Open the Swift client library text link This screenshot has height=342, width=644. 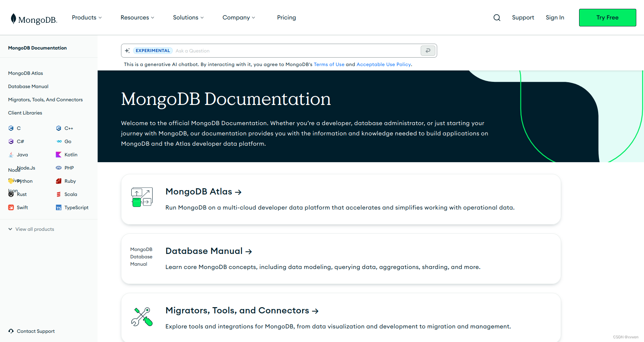tap(22, 207)
